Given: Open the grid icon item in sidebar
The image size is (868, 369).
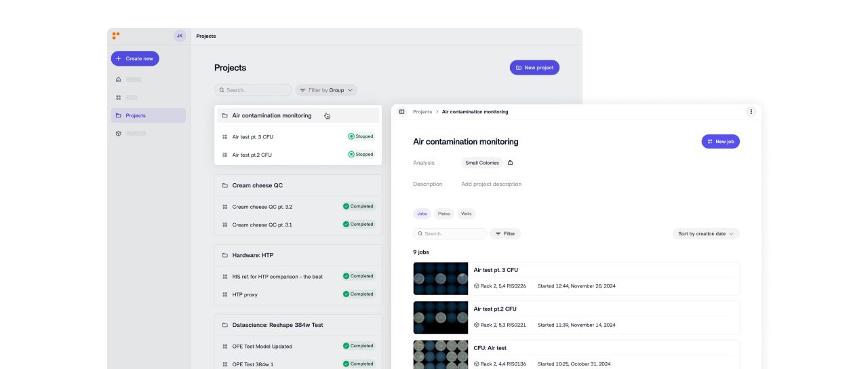Looking at the screenshot, I should (118, 98).
